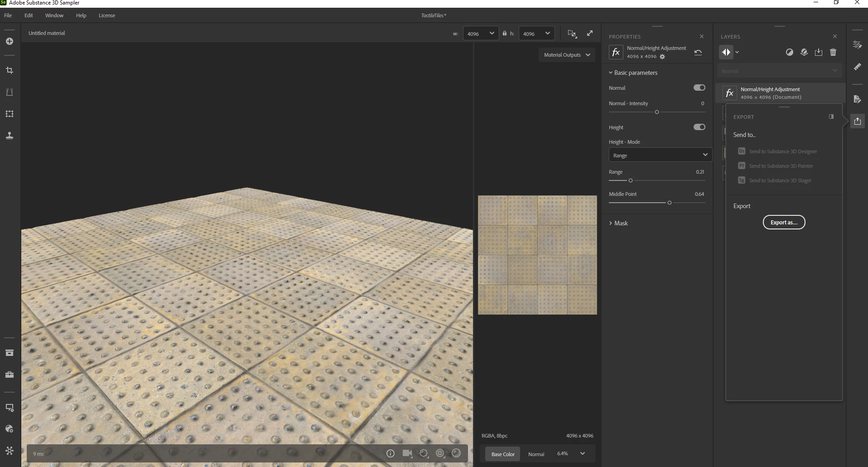The width and height of the screenshot is (868, 467).
Task: Select the clone stamp tool
Action: [10, 136]
